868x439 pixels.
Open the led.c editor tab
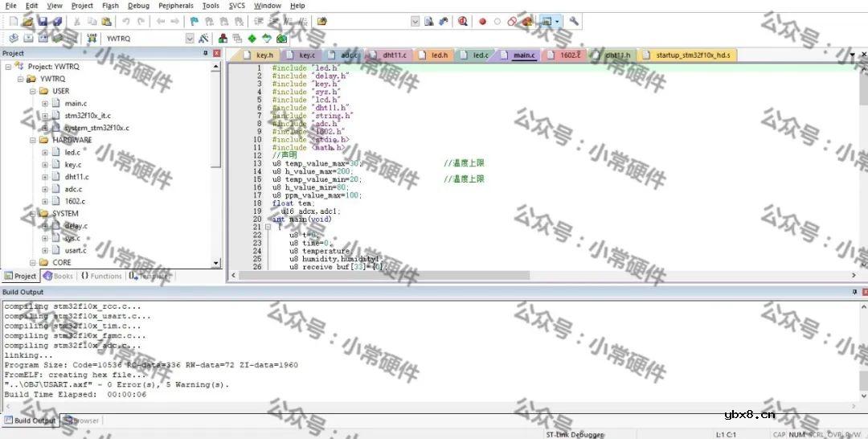point(476,55)
